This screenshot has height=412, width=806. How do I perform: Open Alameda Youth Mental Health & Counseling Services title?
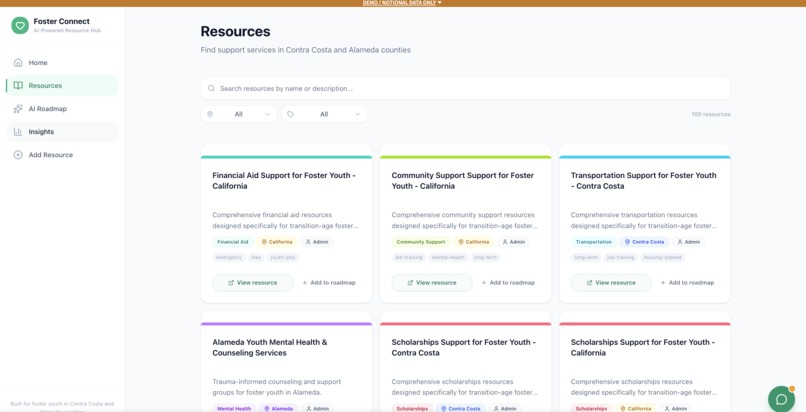point(270,348)
